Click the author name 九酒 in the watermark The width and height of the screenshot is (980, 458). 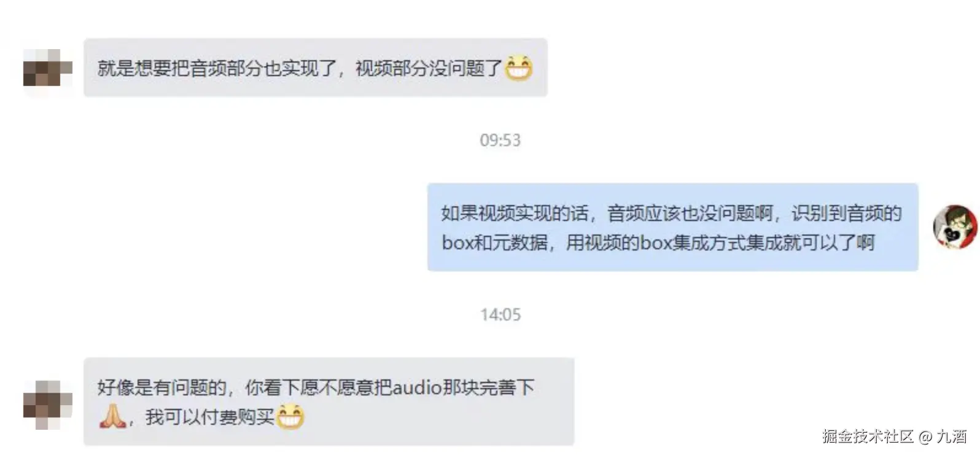(x=952, y=437)
